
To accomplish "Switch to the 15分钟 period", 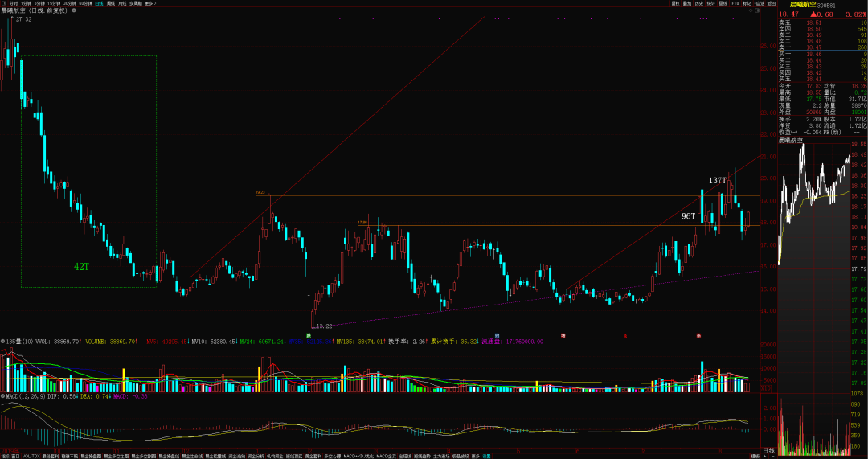I will (x=55, y=3).
